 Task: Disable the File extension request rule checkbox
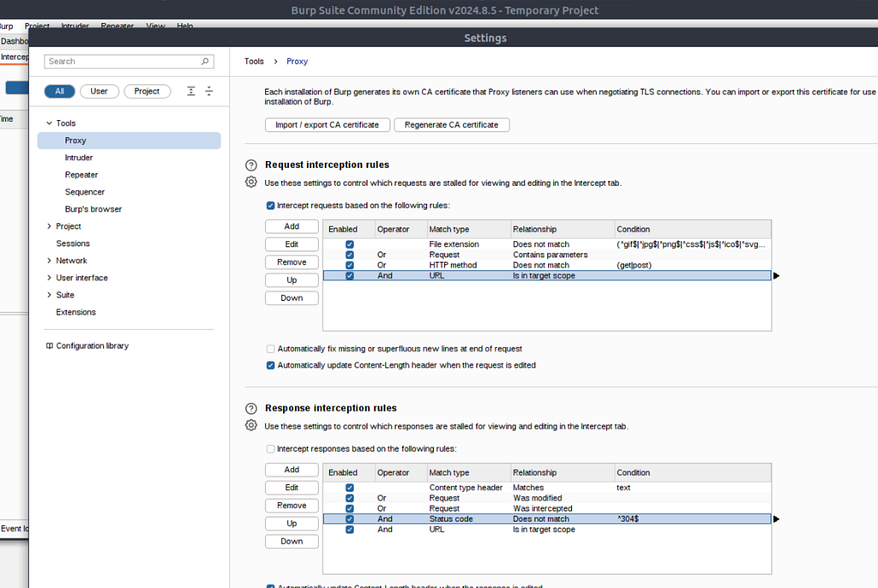click(350, 244)
